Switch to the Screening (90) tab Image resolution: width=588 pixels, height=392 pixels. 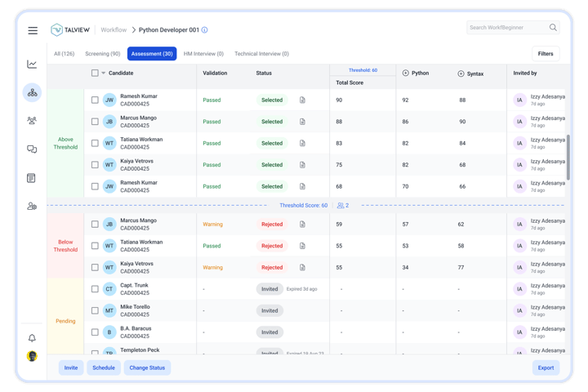(x=103, y=54)
